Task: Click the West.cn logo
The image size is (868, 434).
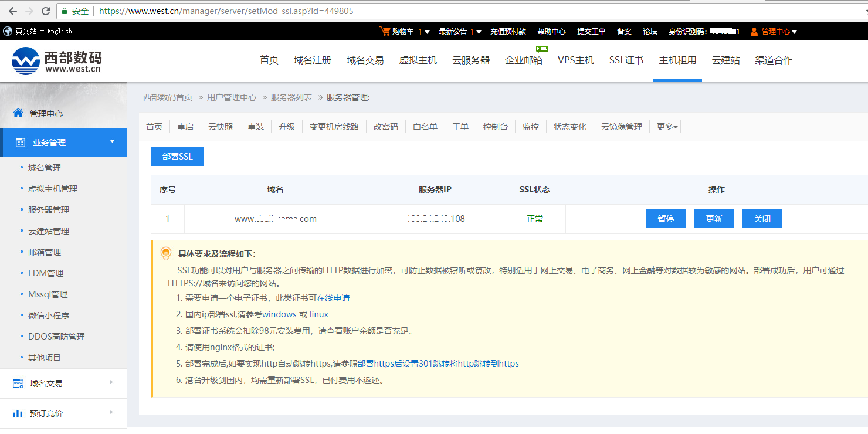Action: 57,60
